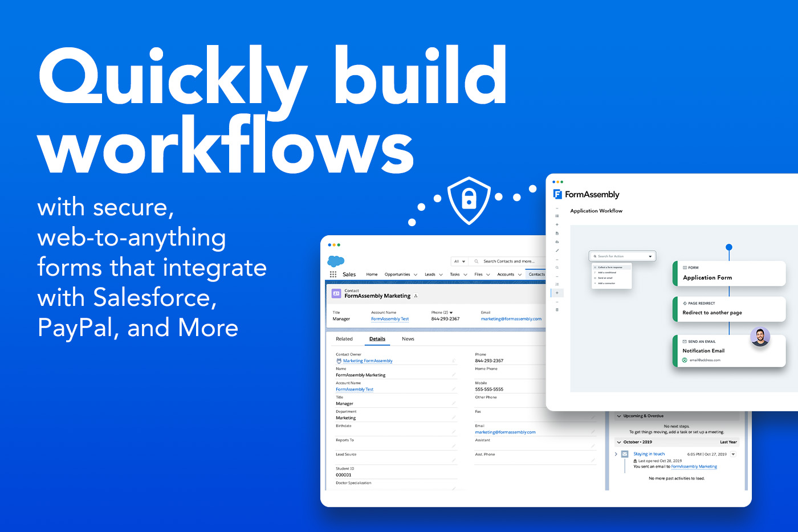This screenshot has height=532, width=798.
Task: Choose Add a connector from action list
Action: tap(606, 283)
